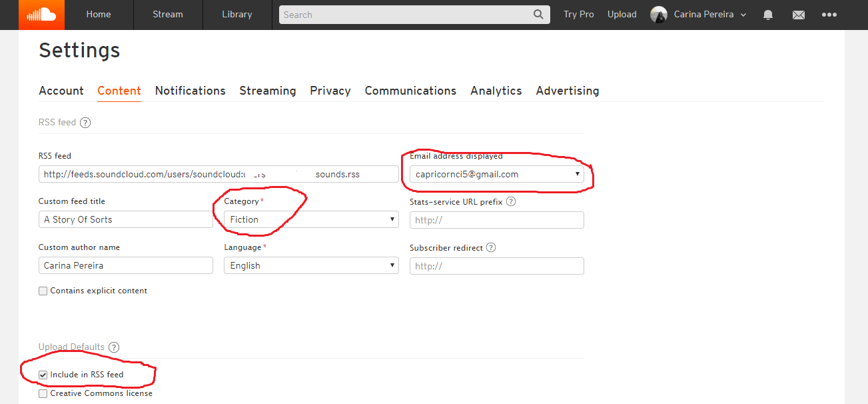Switch to the Communications tab
Image resolution: width=868 pixels, height=404 pixels.
click(410, 91)
